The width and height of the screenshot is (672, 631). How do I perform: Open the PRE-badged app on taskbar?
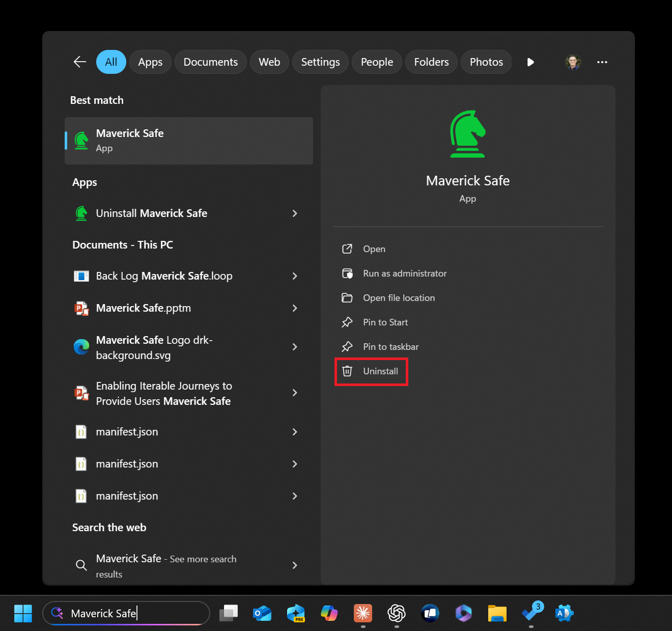[296, 613]
